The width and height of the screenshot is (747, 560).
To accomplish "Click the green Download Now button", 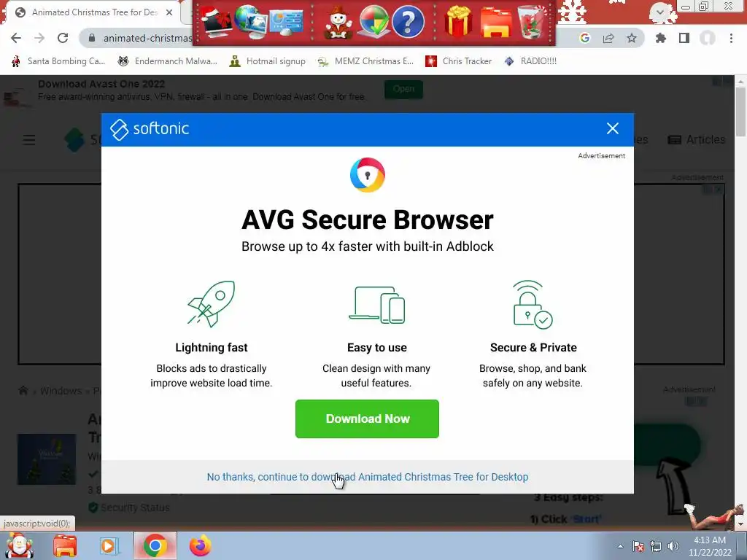I will (x=367, y=419).
